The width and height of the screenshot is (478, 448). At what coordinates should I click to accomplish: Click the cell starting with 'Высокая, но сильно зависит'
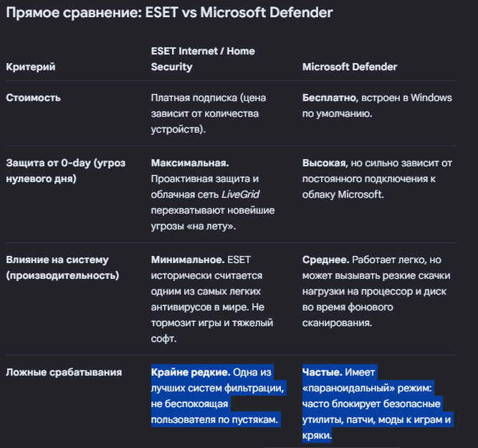(x=377, y=178)
